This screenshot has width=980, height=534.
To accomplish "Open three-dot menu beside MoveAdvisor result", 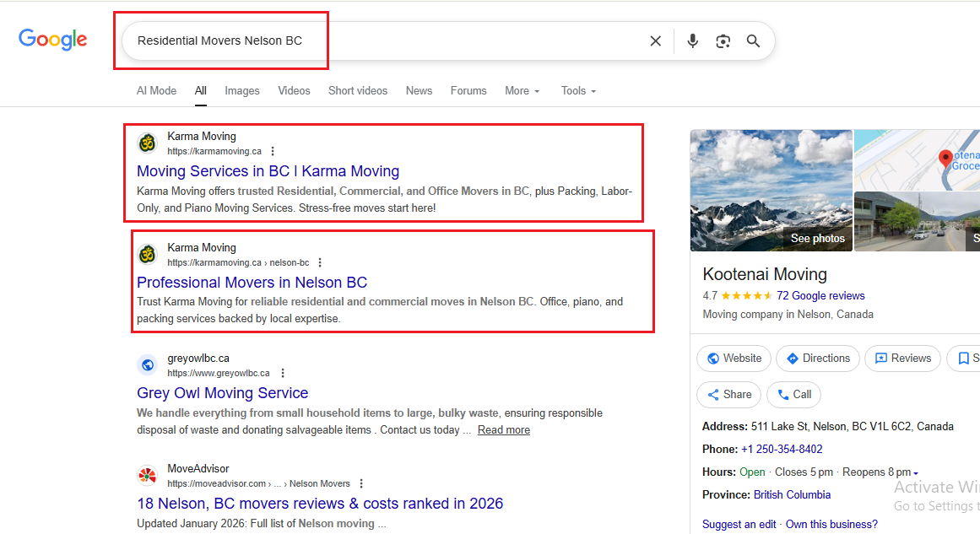I will pos(361,484).
